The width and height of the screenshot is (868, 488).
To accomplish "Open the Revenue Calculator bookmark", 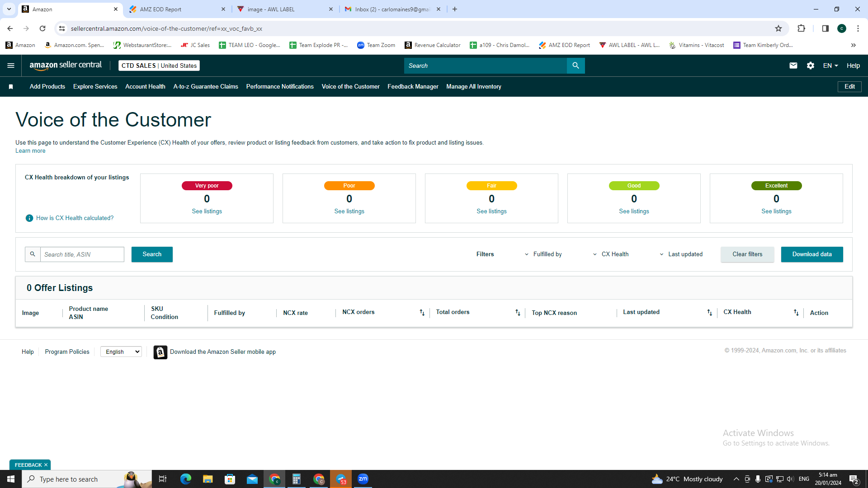I will coord(433,45).
